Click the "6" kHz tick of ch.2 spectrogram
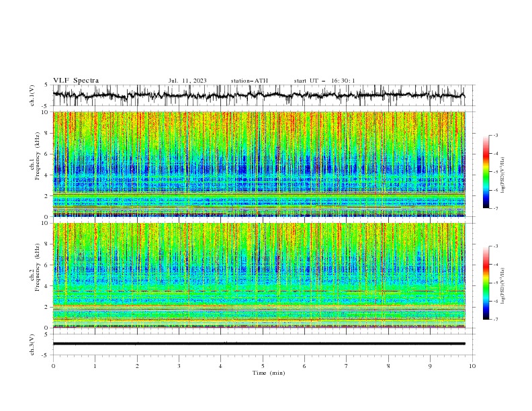Screen dimensions: 532x411 pyautogui.click(x=47, y=265)
